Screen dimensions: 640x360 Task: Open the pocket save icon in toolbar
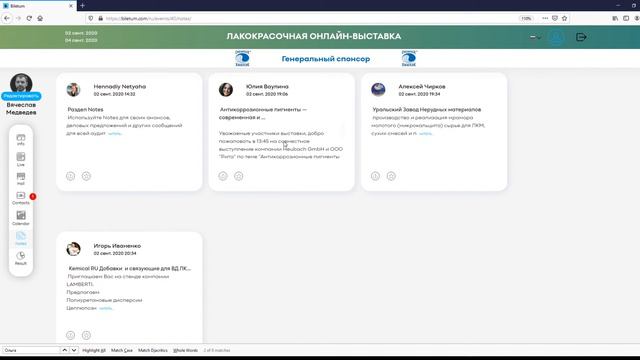click(555, 18)
